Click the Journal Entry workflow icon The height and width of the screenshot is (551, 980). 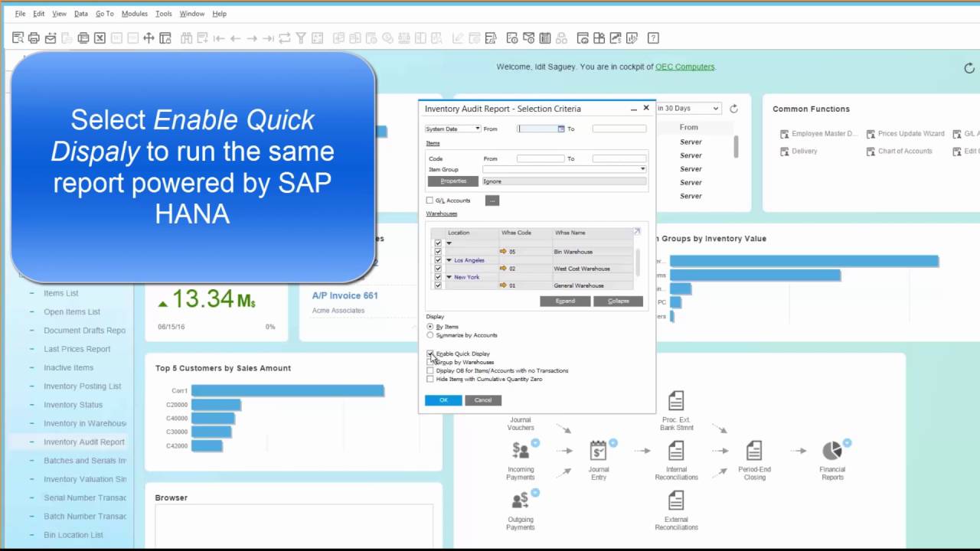coord(598,450)
